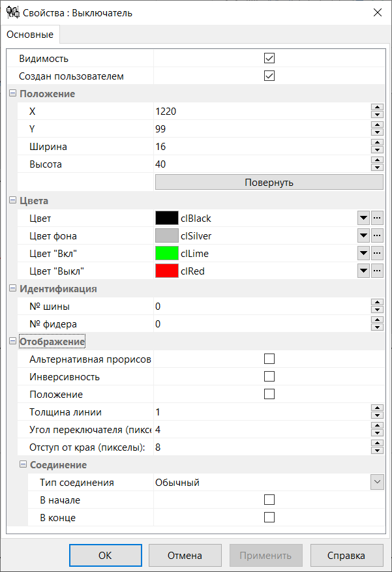Open the Цвет "Выкл" clRed dropdown
This screenshot has width=392, height=572.
[363, 271]
